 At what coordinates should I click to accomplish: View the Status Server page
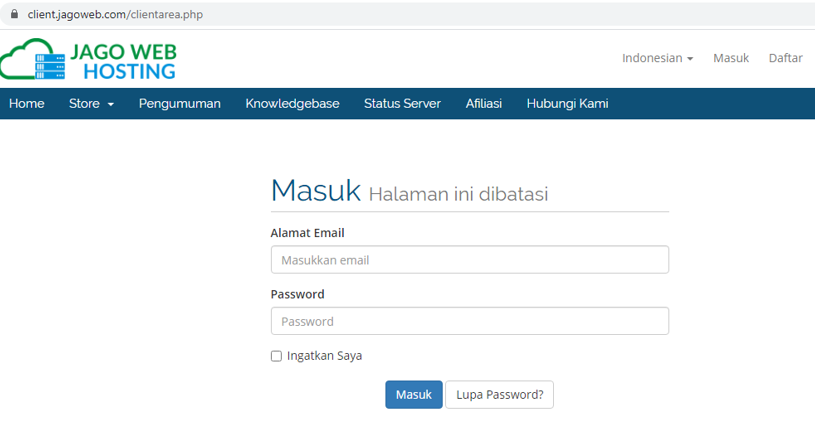pyautogui.click(x=402, y=103)
